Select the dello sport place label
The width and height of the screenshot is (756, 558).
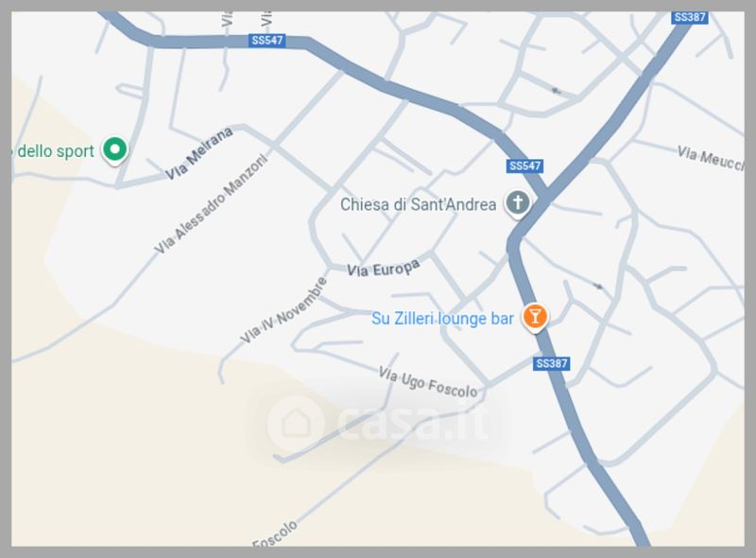tap(53, 151)
